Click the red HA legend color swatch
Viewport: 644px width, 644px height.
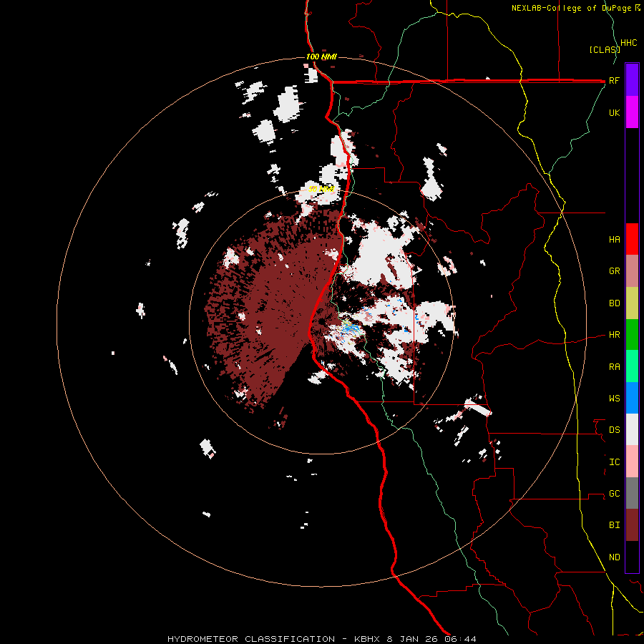click(632, 239)
